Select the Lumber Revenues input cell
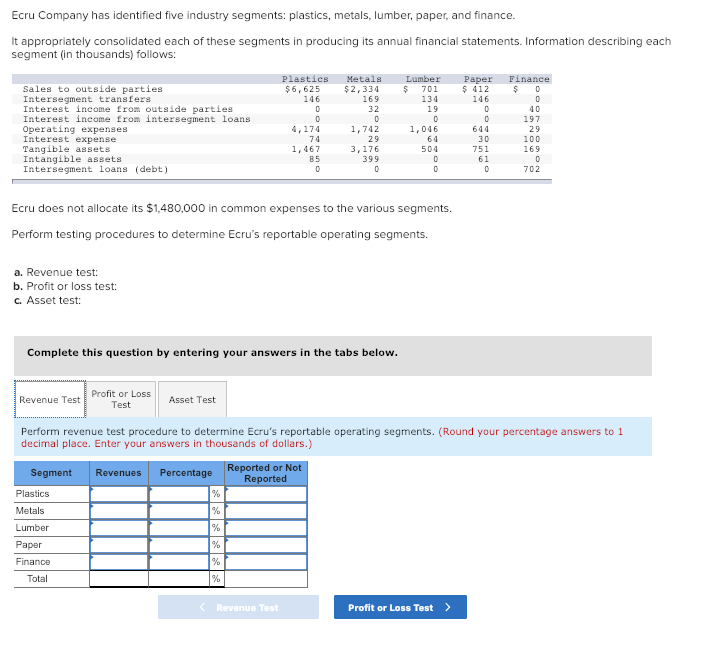The image size is (717, 653). tap(119, 528)
